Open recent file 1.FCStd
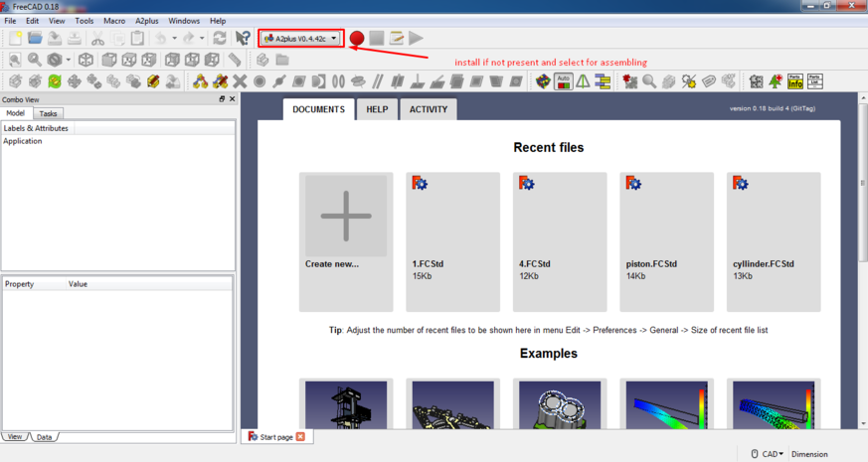Viewport: 868px width, 462px height. 452,241
